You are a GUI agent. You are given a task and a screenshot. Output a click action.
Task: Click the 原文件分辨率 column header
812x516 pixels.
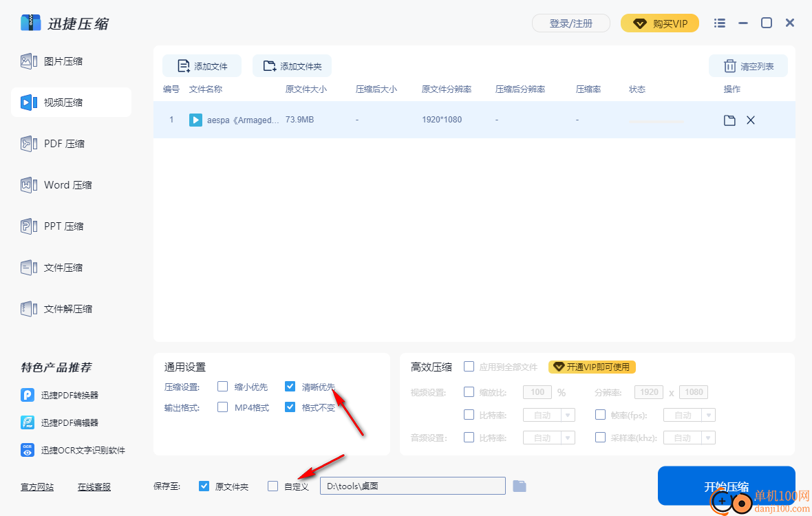[x=447, y=89]
